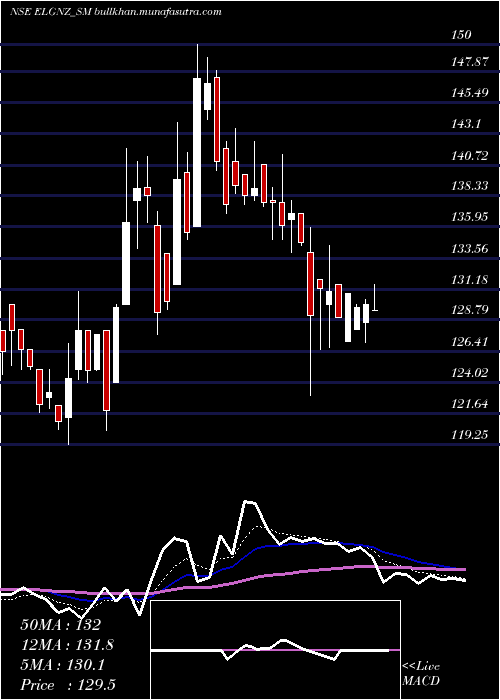500x700 pixels.
Task: Click the last candlestick on the right
Action: click(x=375, y=297)
